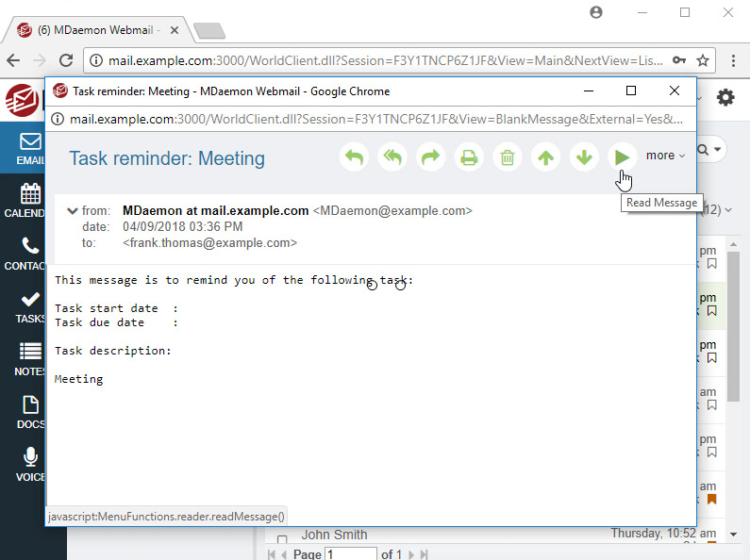Go to the last page of messages
This screenshot has width=750, height=560.
pos(424,554)
